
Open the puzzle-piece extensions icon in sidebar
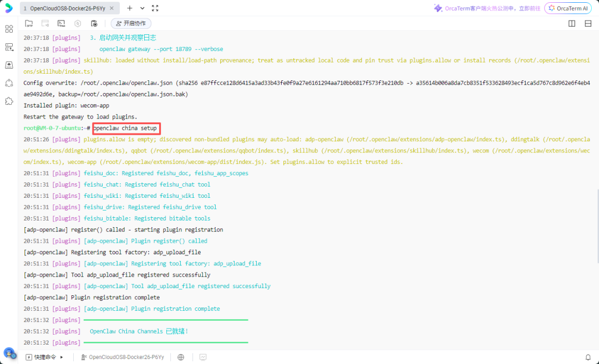pos(9,101)
